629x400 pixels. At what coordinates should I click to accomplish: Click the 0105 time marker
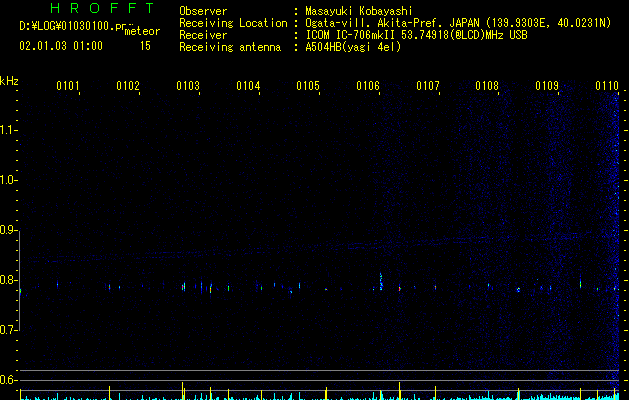(x=308, y=86)
